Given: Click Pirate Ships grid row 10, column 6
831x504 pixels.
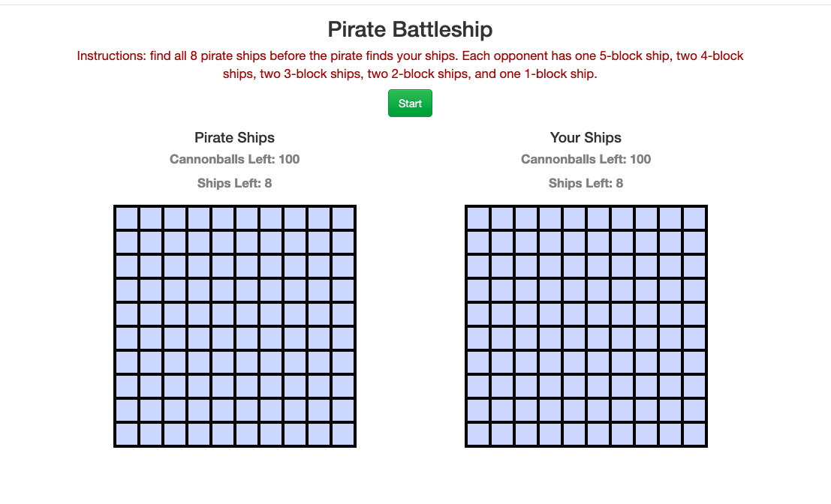Looking at the screenshot, I should click(247, 434).
